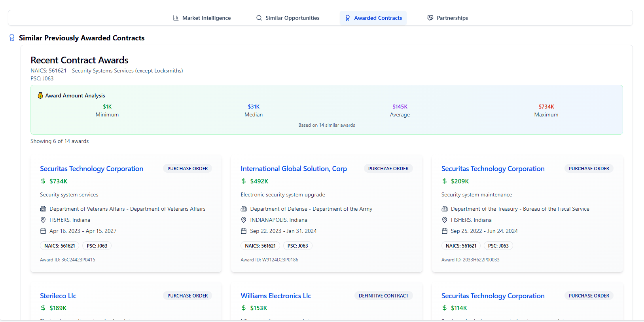
Task: Open the Sterileco Llc awardee link
Action: (x=58, y=296)
